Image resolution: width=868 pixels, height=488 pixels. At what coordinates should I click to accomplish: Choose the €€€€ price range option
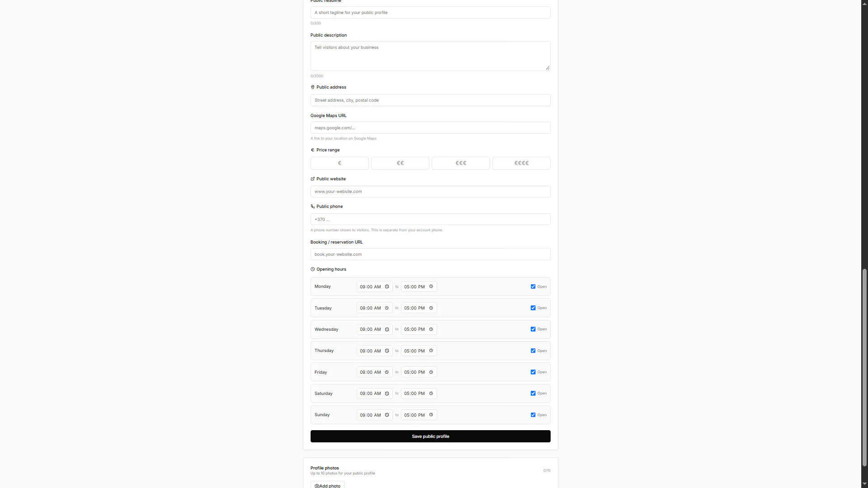point(521,163)
